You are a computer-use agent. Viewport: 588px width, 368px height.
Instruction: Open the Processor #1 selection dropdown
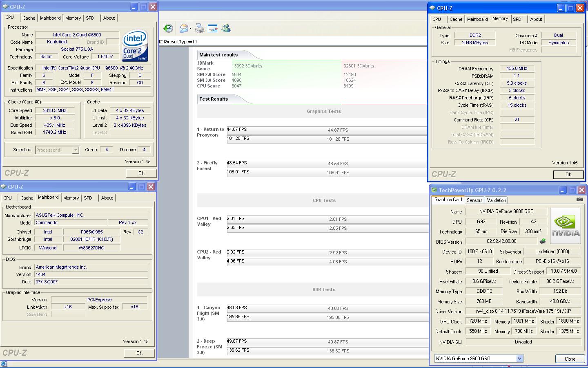point(76,150)
